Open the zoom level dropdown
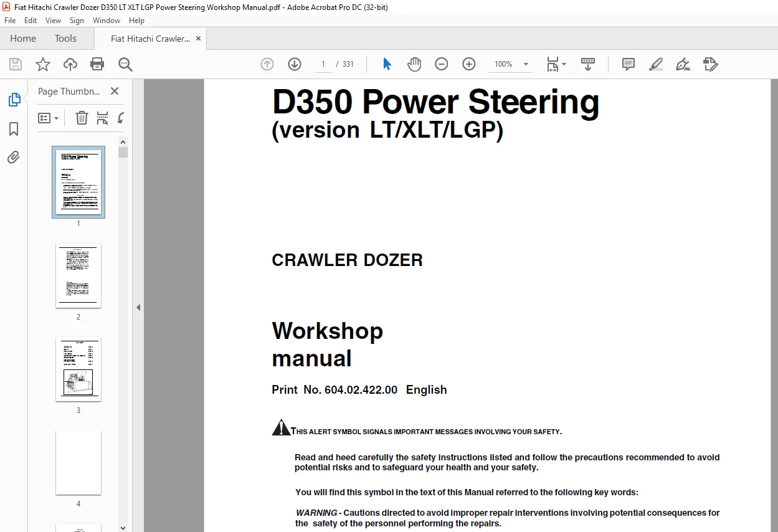 [x=526, y=64]
